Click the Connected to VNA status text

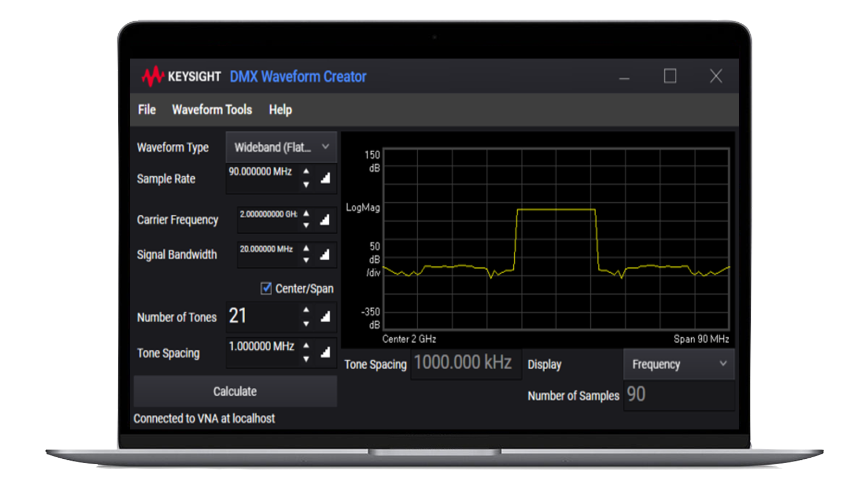coord(205,419)
